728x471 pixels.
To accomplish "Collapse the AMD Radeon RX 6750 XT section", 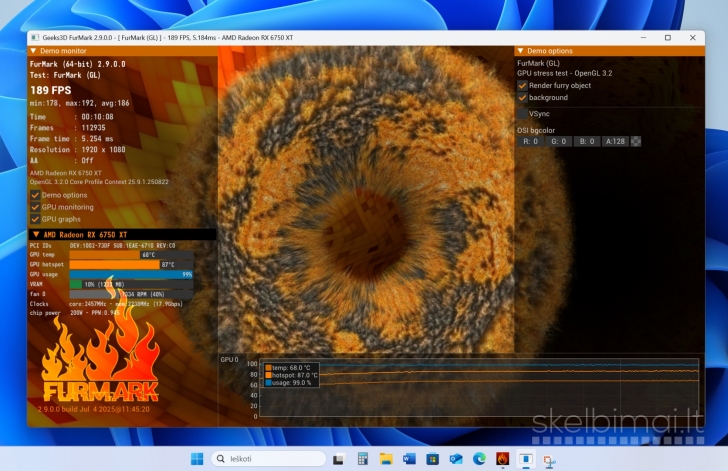I will (36, 234).
